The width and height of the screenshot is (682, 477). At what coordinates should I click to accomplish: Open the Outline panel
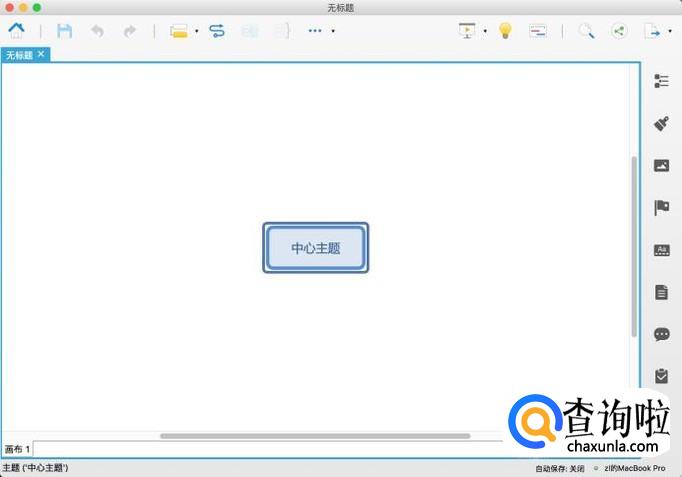[x=662, y=81]
